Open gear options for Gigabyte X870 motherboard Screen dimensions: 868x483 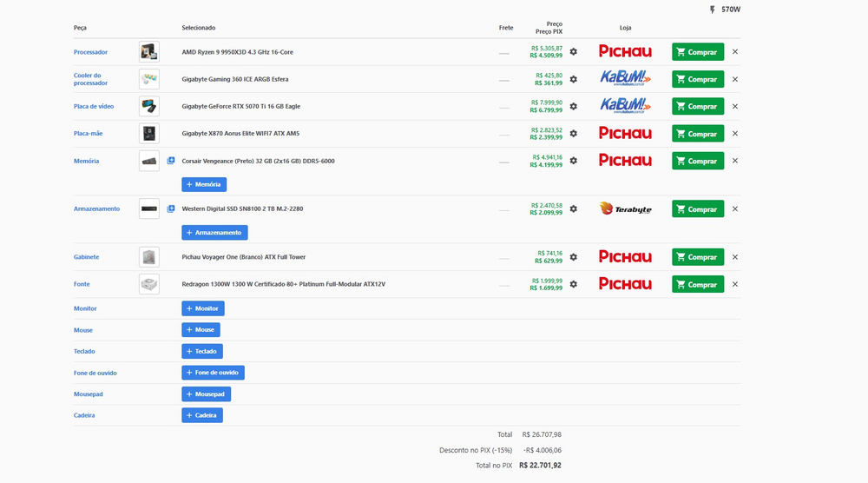(574, 134)
